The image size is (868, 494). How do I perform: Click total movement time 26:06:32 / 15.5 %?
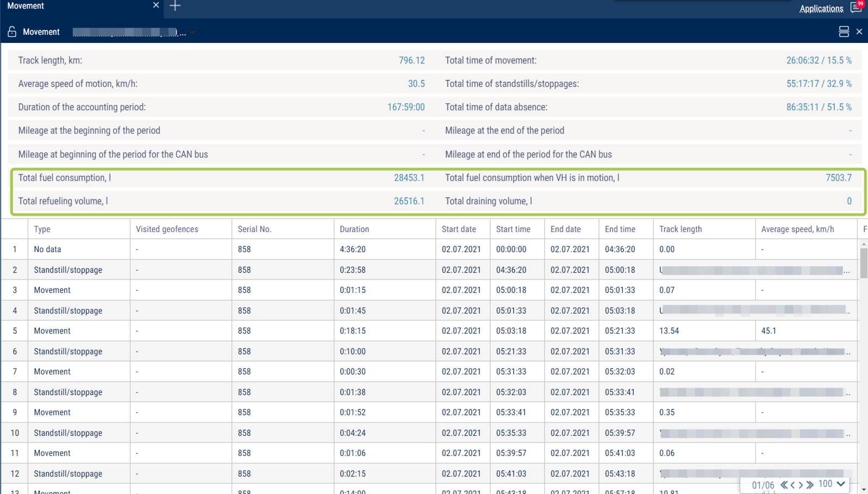point(819,60)
